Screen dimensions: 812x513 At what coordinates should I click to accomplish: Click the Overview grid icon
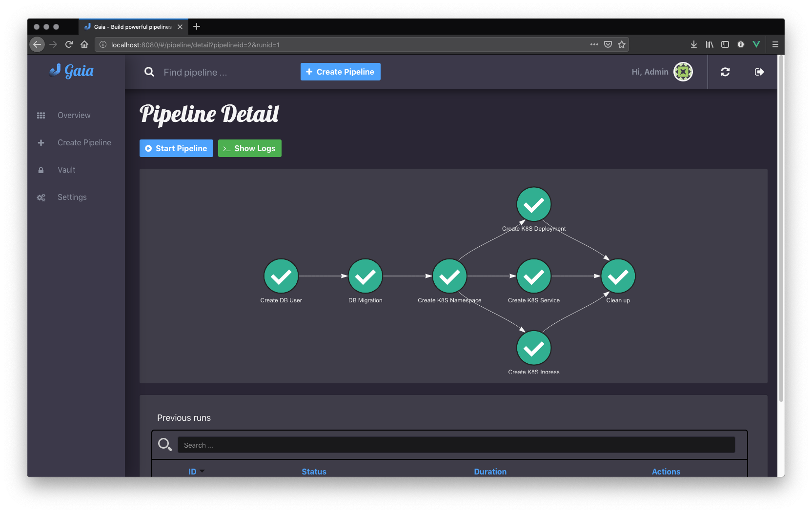[x=41, y=116]
